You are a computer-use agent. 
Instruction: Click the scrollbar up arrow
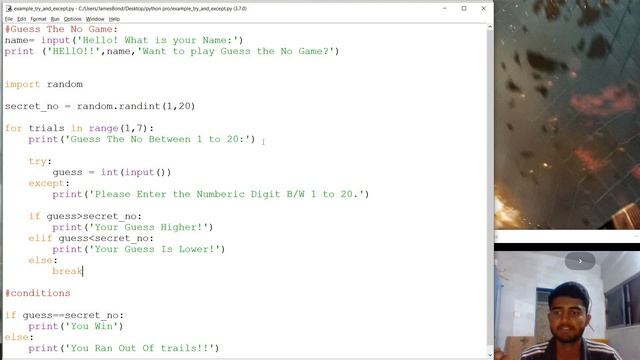point(490,27)
